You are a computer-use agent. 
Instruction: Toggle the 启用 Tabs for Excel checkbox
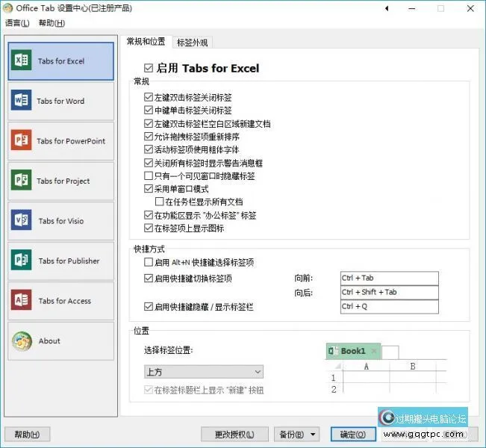(x=149, y=69)
